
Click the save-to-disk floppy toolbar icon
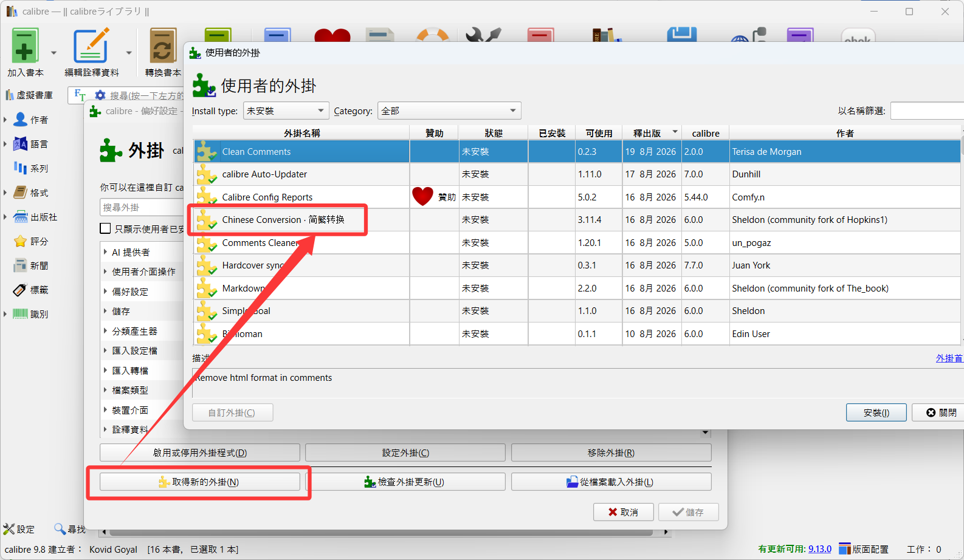[681, 35]
